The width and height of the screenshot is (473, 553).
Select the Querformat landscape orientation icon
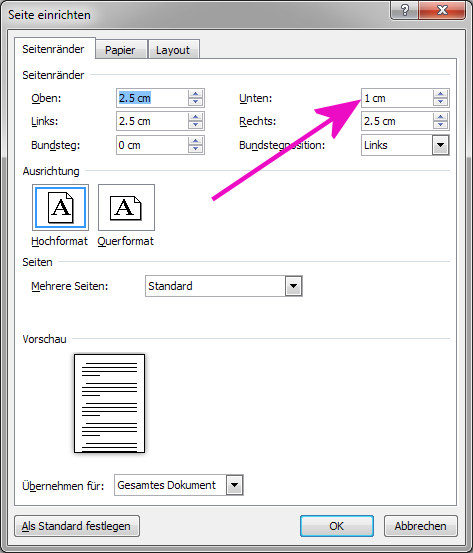126,207
